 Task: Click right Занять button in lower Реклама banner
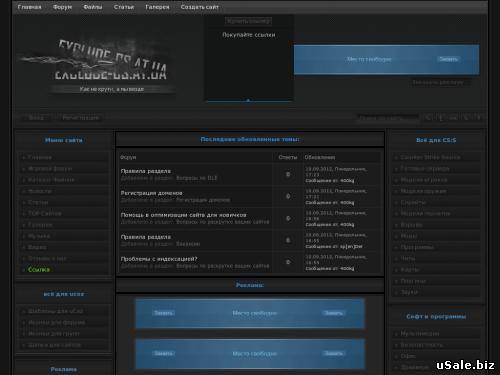pyautogui.click(x=333, y=353)
